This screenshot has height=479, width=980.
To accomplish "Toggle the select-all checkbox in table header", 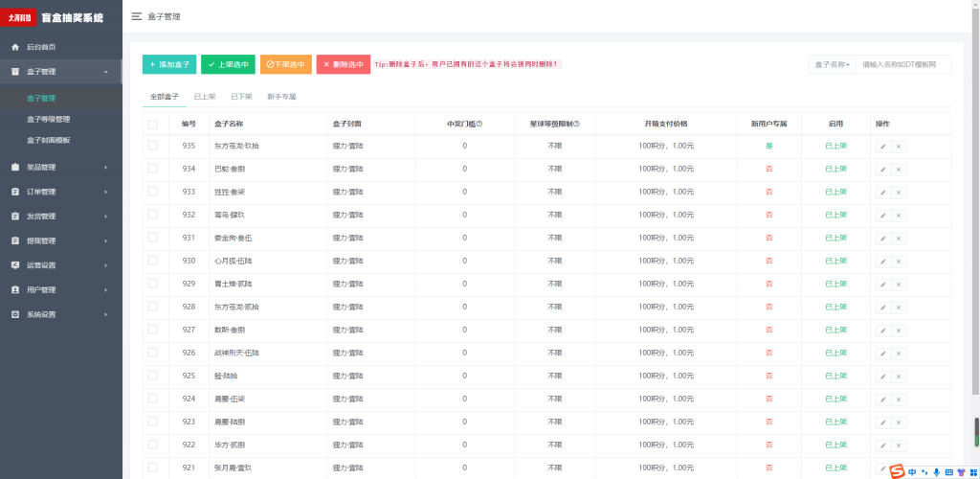I will [x=152, y=124].
